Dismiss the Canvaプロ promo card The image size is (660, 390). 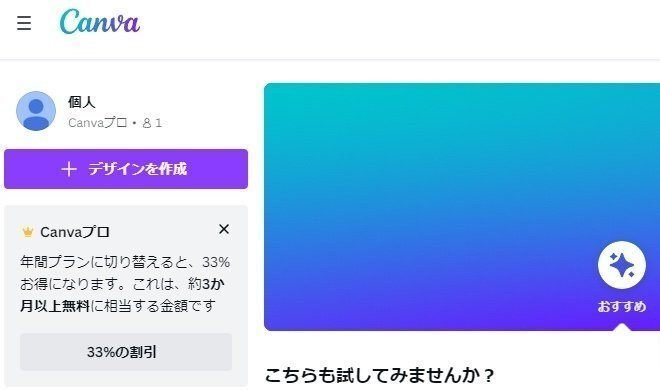click(x=224, y=229)
